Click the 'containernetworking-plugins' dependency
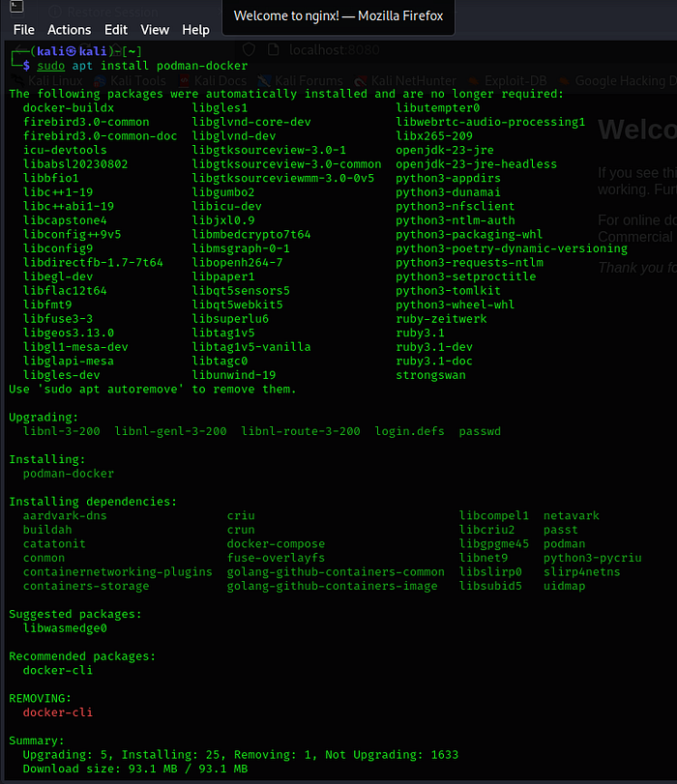This screenshot has height=784, width=677. 118,572
